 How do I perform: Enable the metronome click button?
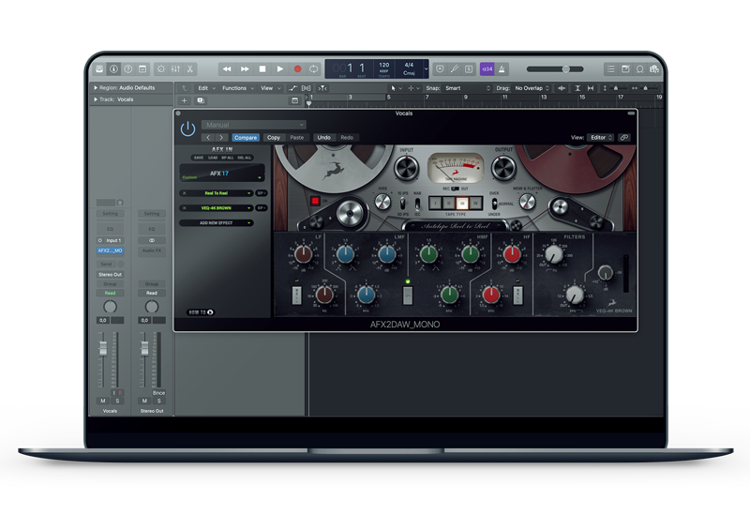pyautogui.click(x=502, y=69)
